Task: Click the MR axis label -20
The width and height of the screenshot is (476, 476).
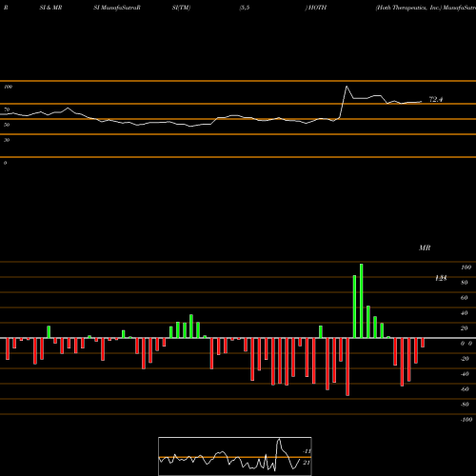Action: [465, 359]
